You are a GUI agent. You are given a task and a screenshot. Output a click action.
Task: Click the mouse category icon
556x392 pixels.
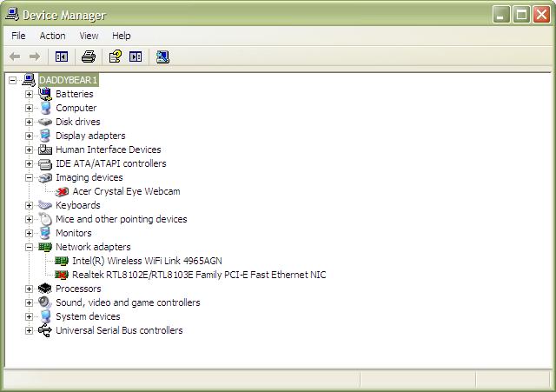tap(45, 219)
